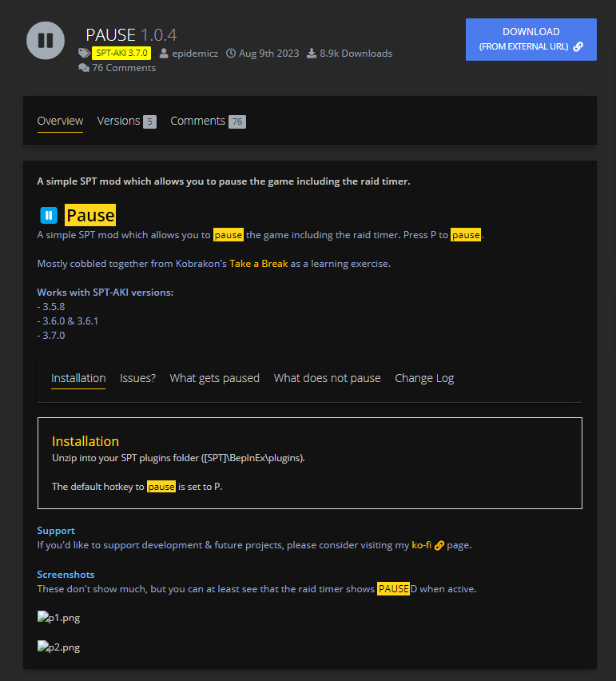The height and width of the screenshot is (681, 616).
Task: Click the clock icon beside Aug 9th 2023
Action: [231, 54]
